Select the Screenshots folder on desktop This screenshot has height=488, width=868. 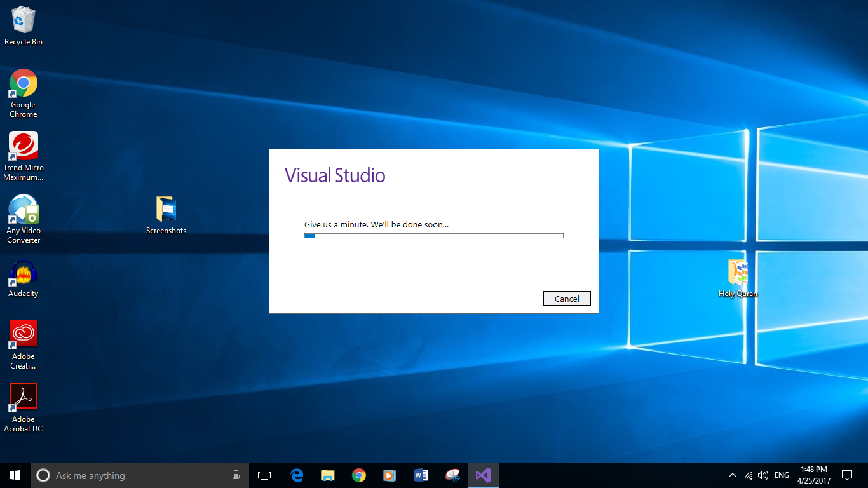coord(166,215)
